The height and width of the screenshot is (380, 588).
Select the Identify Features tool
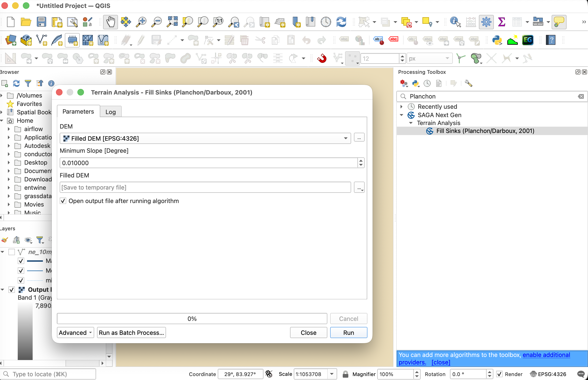455,22
